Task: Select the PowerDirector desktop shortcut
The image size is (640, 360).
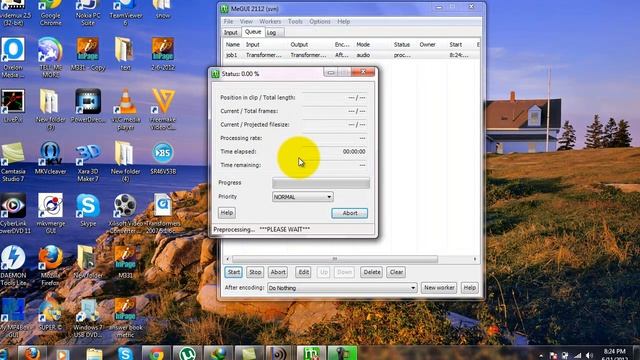Action: (88, 106)
